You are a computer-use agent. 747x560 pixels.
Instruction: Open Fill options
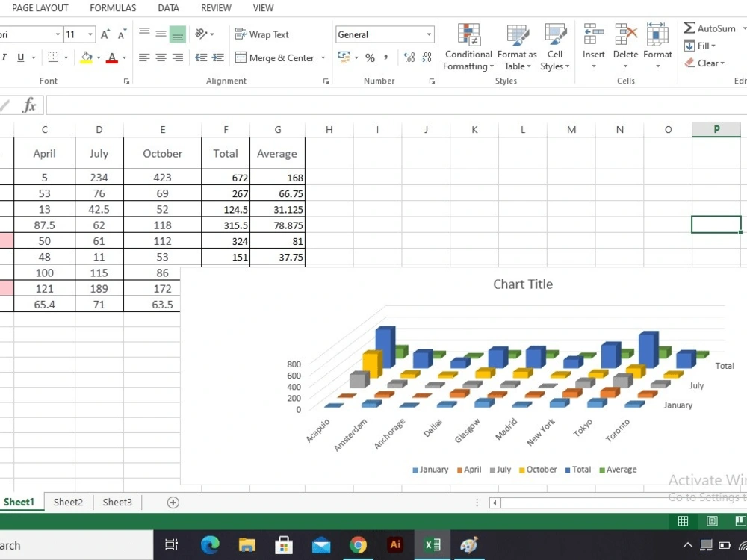700,46
